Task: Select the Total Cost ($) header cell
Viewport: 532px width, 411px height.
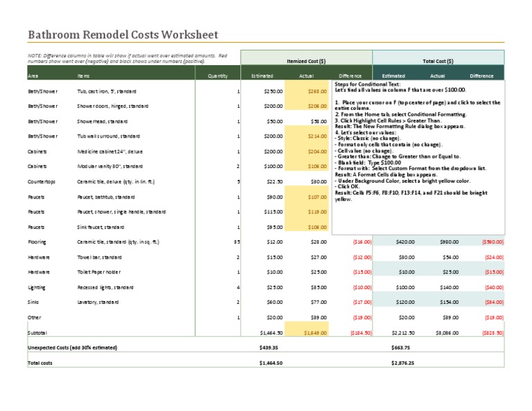Action: (438, 61)
